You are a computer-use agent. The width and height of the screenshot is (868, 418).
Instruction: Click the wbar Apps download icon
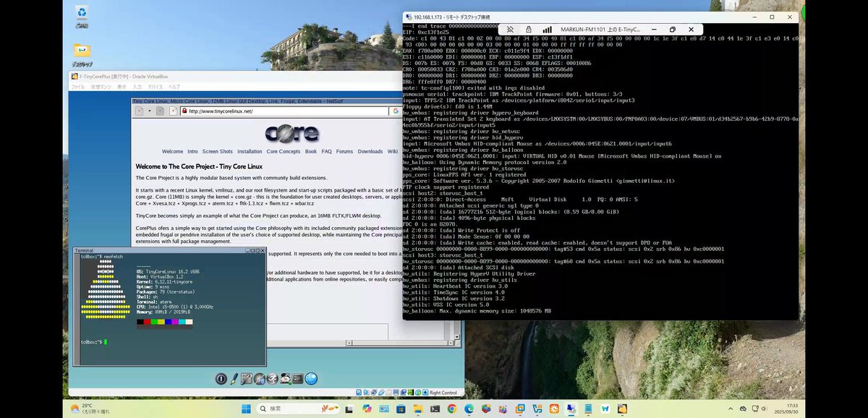pos(260,379)
